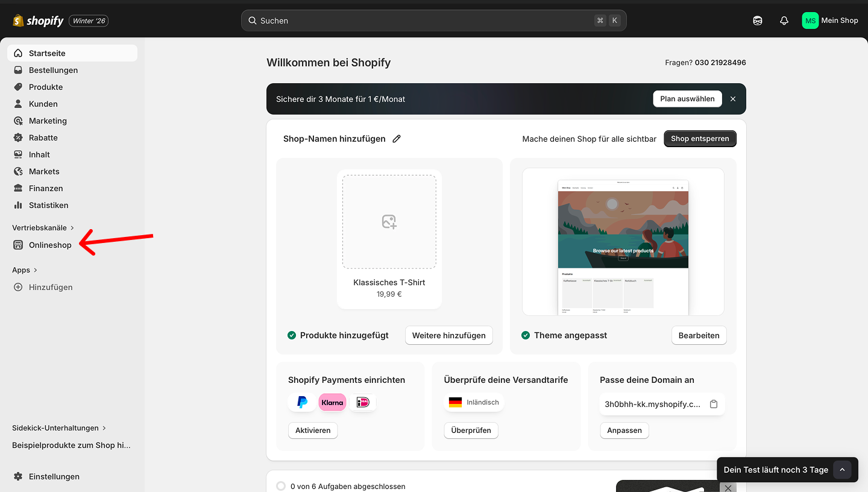Image resolution: width=868 pixels, height=492 pixels.
Task: Click the Shopify logo in the header
Action: click(x=38, y=20)
